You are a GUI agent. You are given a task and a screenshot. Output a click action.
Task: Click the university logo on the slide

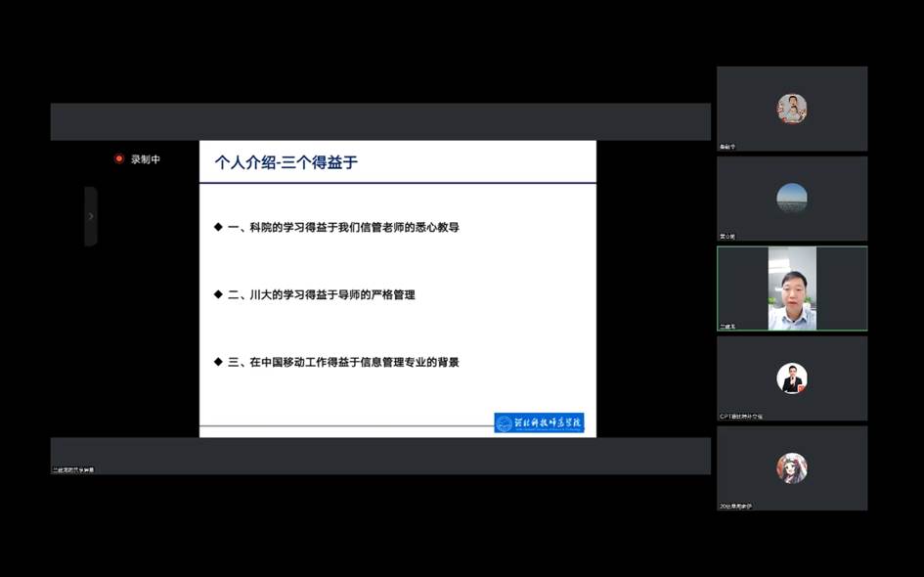[x=539, y=422]
